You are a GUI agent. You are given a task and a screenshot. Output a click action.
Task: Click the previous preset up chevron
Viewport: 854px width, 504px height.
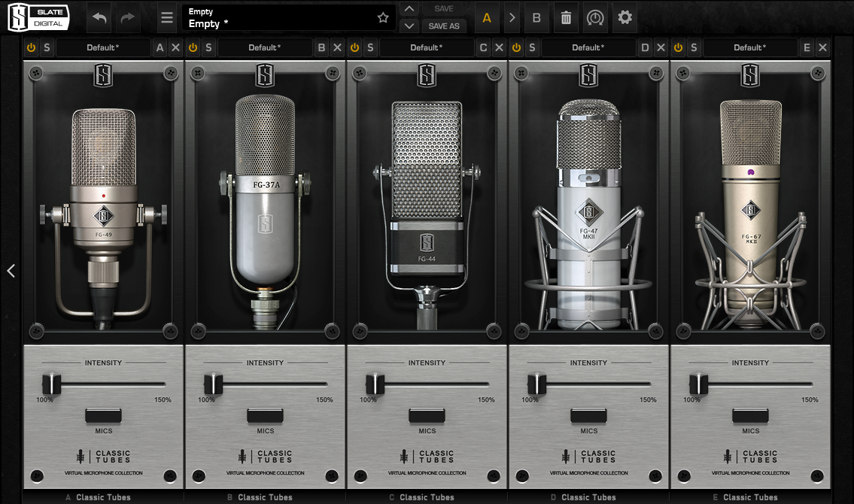(409, 8)
